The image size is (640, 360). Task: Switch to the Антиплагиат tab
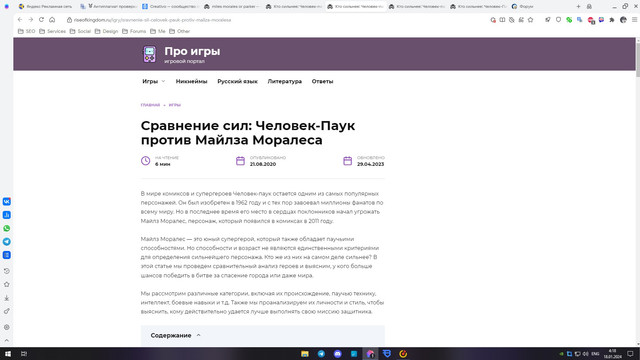108,7
